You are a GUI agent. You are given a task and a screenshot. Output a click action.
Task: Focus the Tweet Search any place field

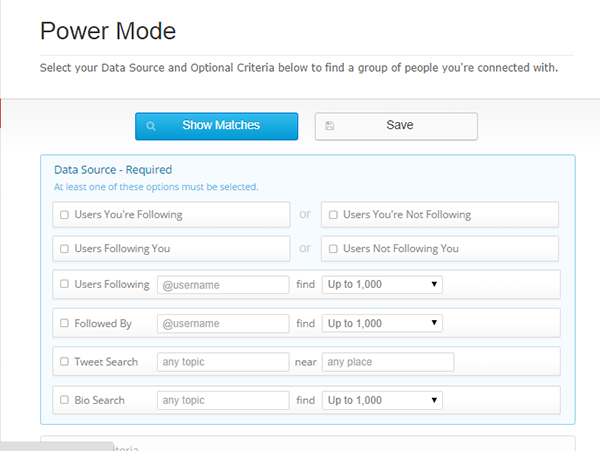(x=387, y=362)
